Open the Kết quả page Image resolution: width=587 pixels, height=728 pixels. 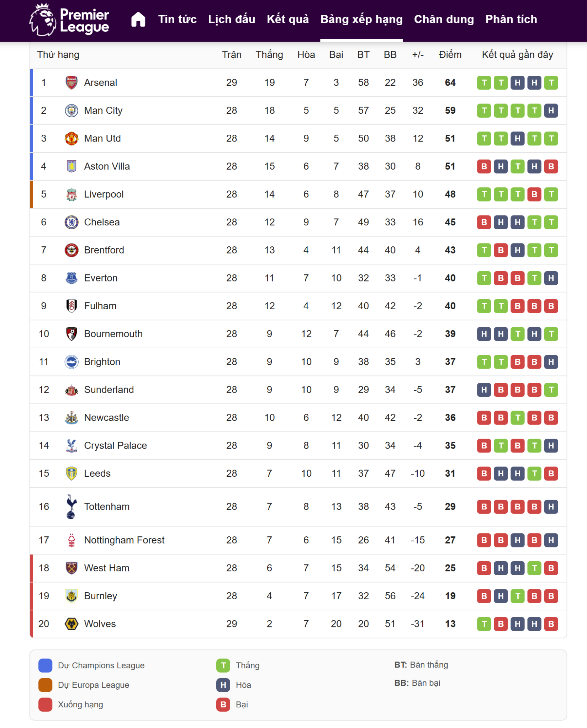288,19
